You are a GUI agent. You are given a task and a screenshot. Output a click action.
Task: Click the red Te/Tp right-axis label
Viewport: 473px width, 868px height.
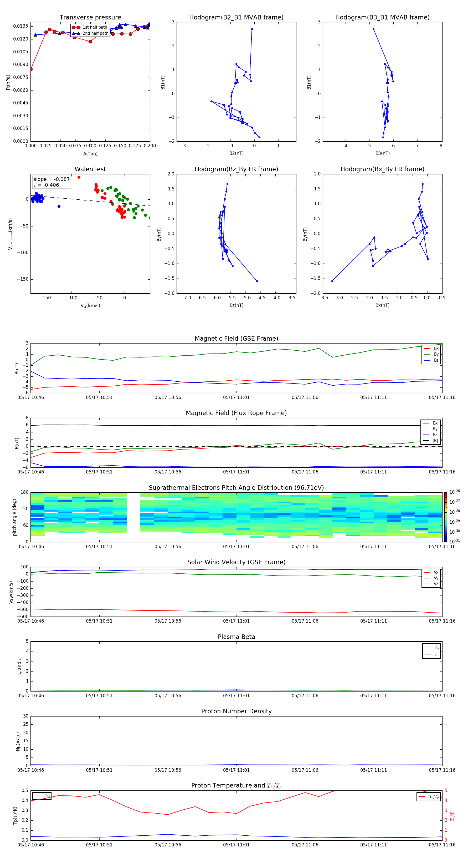tap(452, 815)
